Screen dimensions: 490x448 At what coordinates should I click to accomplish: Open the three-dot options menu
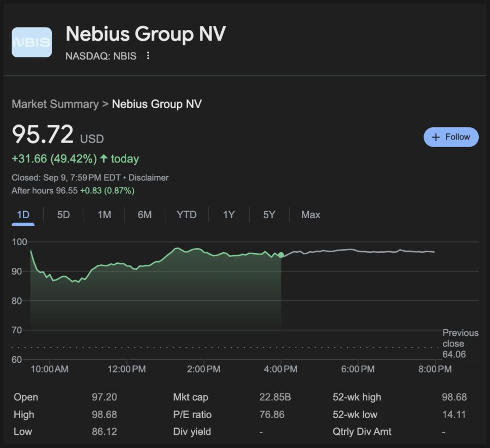click(148, 56)
